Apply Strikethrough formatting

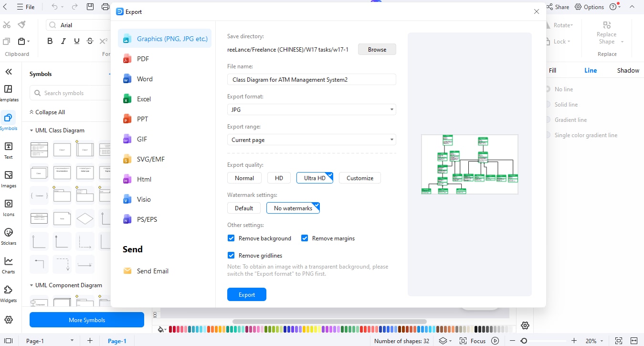click(x=90, y=41)
